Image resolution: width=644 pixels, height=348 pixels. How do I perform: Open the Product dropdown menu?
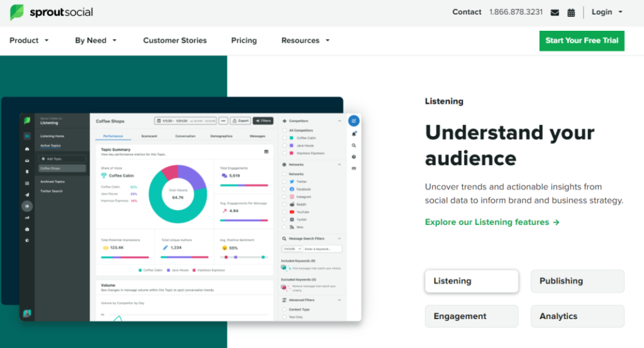click(x=29, y=40)
